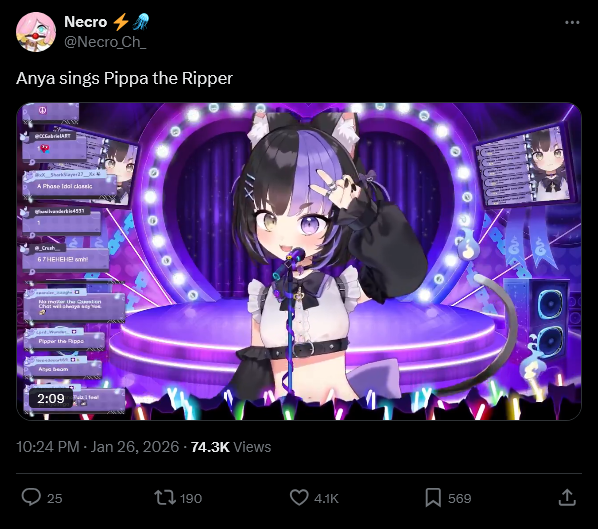Like the post with heart icon
598x529 pixels.
click(299, 498)
